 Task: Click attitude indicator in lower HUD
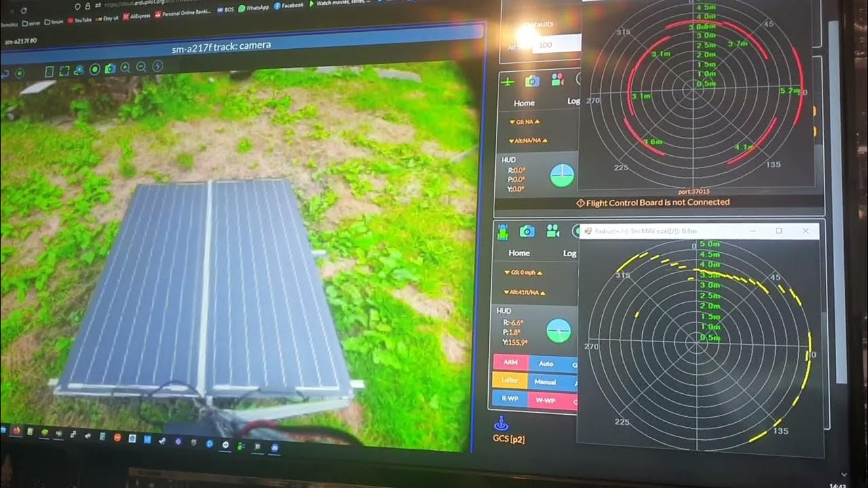(x=558, y=331)
